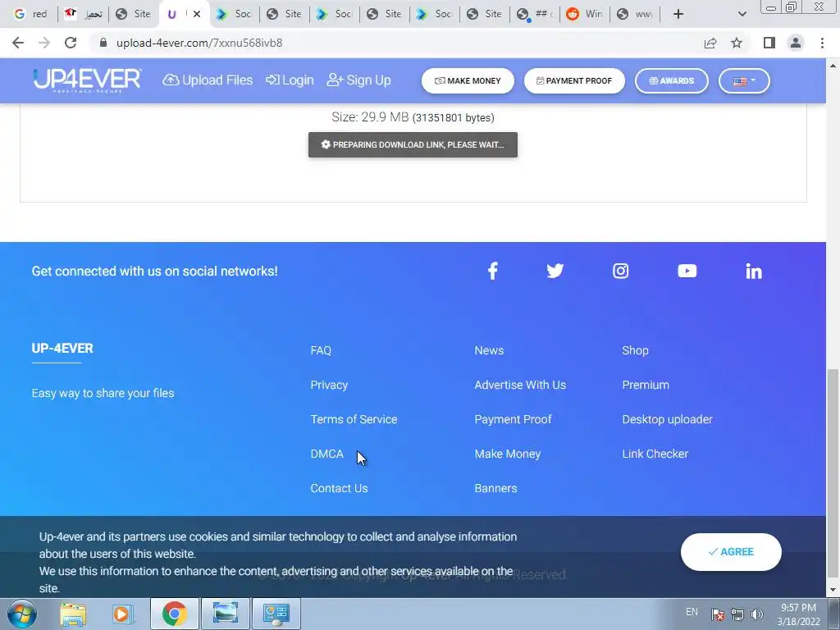Open the Link Checker footer link

(655, 454)
